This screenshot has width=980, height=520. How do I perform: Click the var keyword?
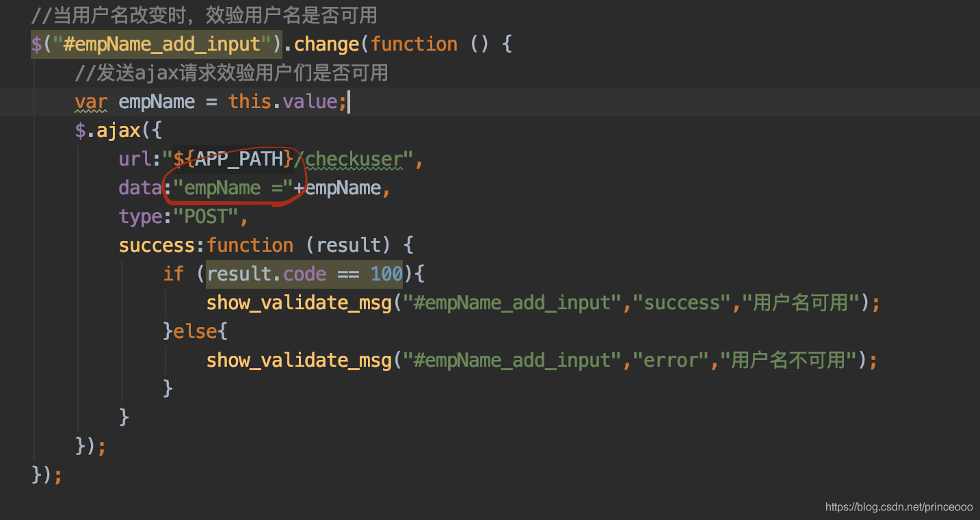pos(91,102)
